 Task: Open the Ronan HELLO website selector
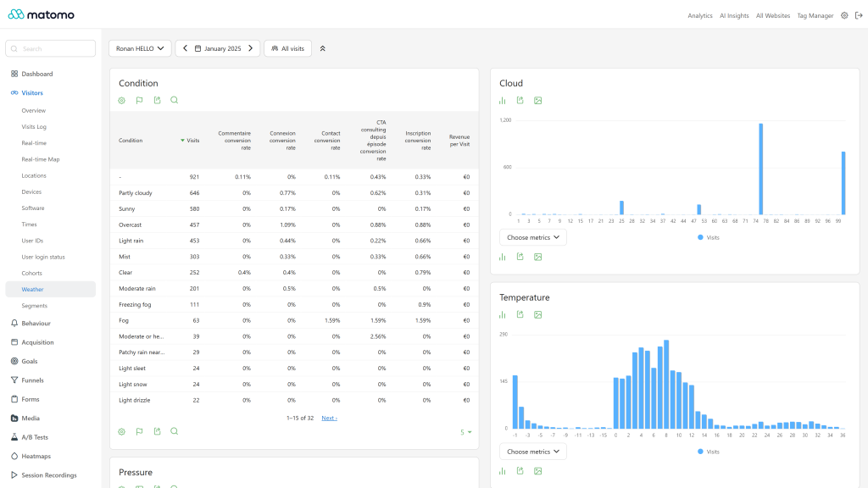click(x=140, y=48)
